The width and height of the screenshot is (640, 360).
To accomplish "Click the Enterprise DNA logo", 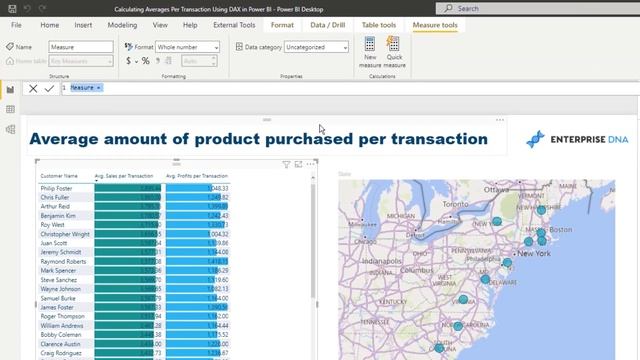I will [577, 139].
